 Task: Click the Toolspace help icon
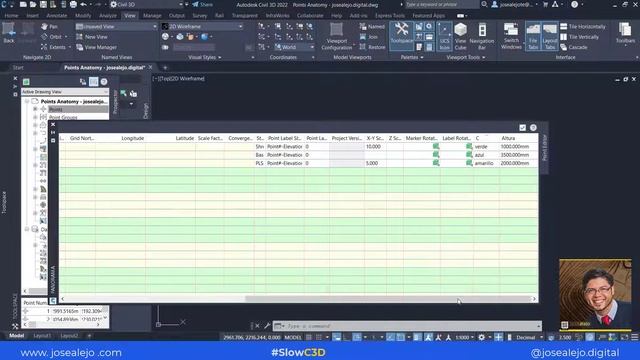click(x=104, y=82)
